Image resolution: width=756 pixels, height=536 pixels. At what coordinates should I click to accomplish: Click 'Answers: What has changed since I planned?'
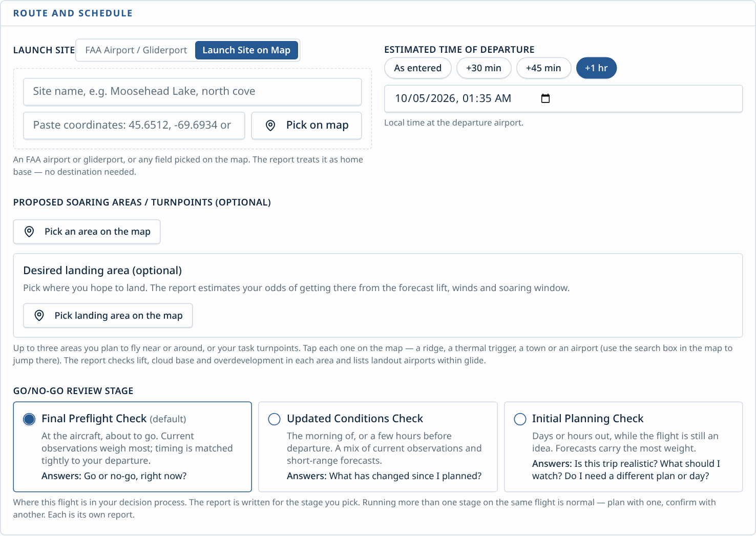pyautogui.click(x=384, y=476)
